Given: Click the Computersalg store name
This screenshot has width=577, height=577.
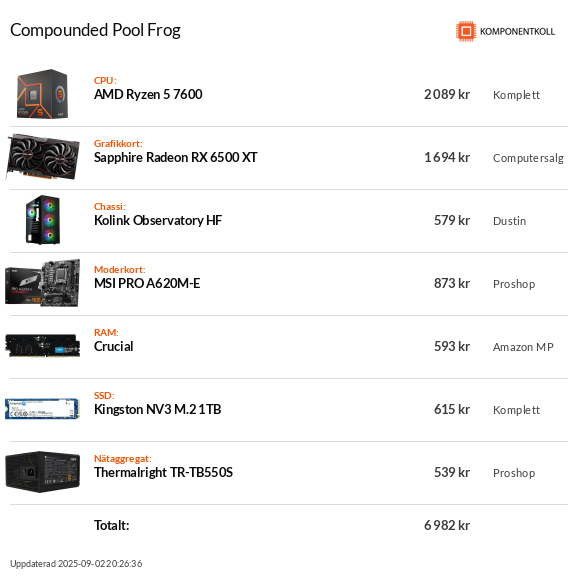Looking at the screenshot, I should [x=528, y=158].
